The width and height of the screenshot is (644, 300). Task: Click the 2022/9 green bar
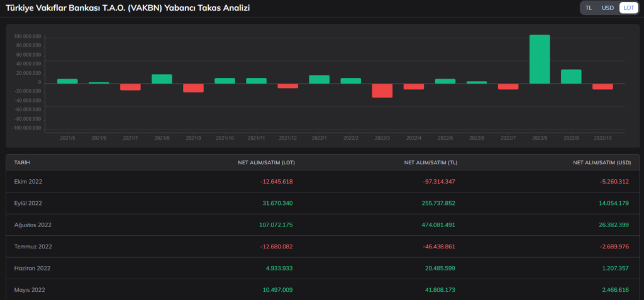pos(571,77)
